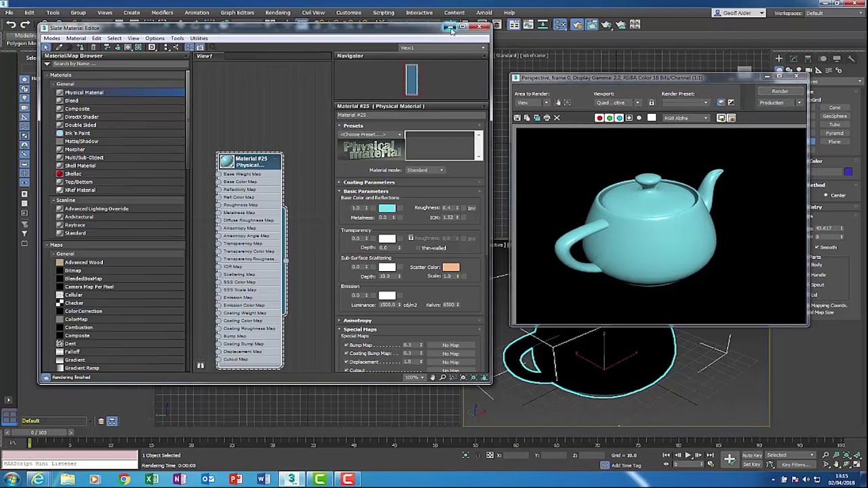Open the Render Preset dropdown
The image size is (868, 488).
click(x=686, y=103)
